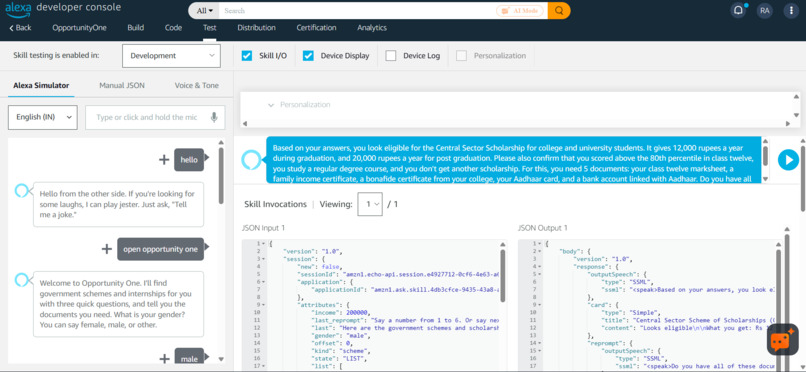This screenshot has height=372, width=806.
Task: Expand the Personalization section chevron
Action: click(270, 105)
